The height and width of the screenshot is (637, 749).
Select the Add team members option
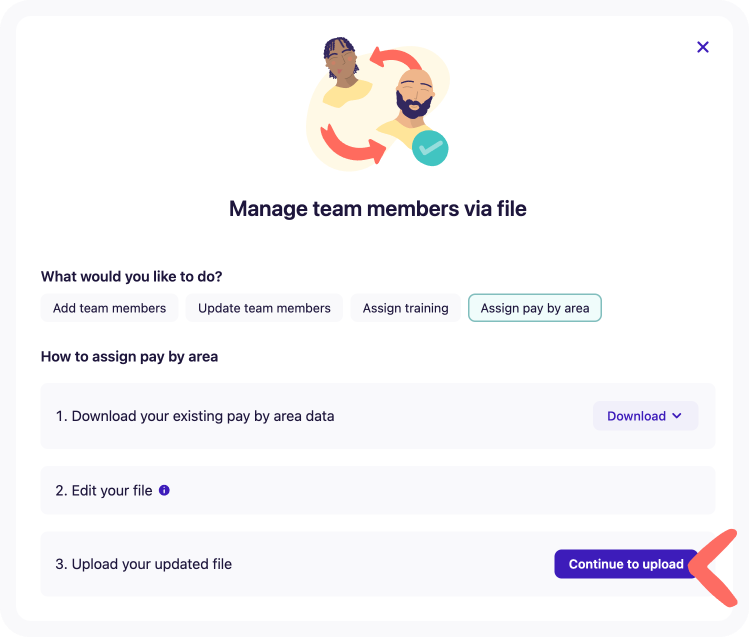pos(110,308)
